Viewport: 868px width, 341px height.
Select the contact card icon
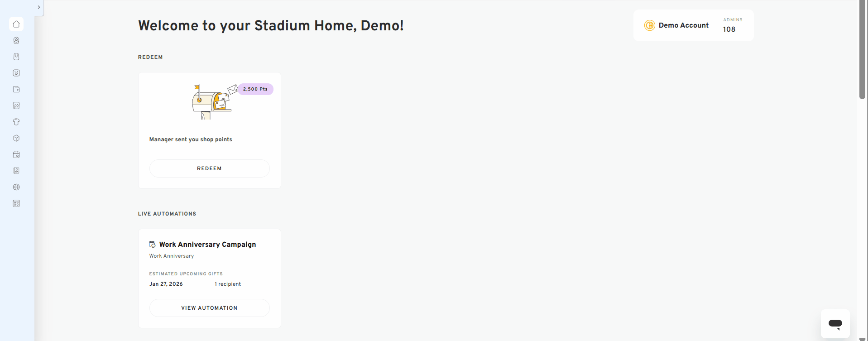pos(16,171)
